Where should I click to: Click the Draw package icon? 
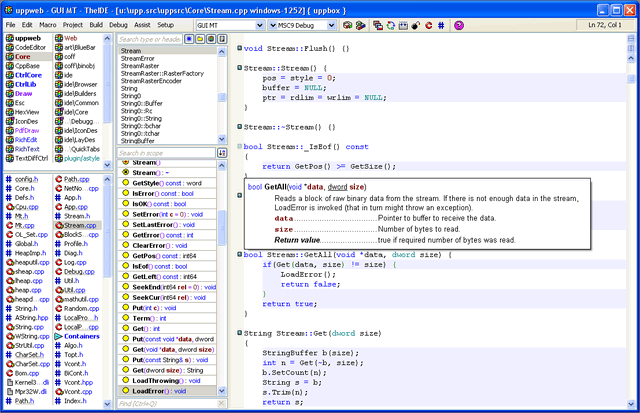coord(9,93)
